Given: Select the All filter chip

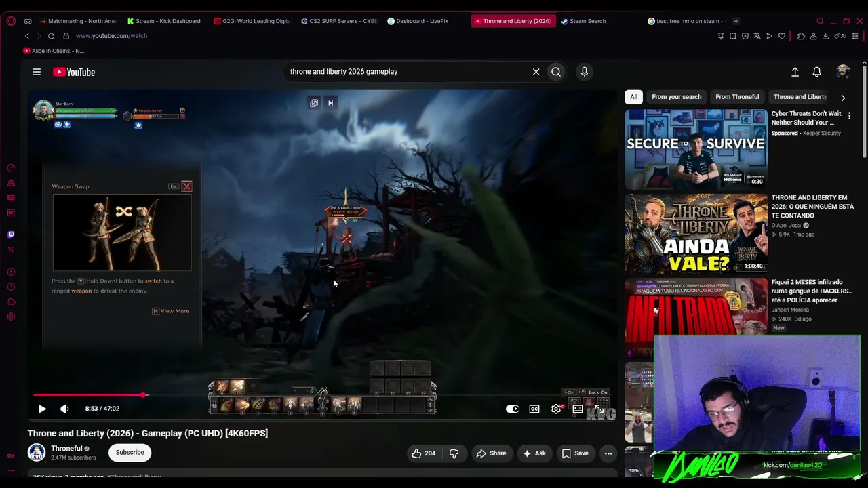Looking at the screenshot, I should 634,97.
